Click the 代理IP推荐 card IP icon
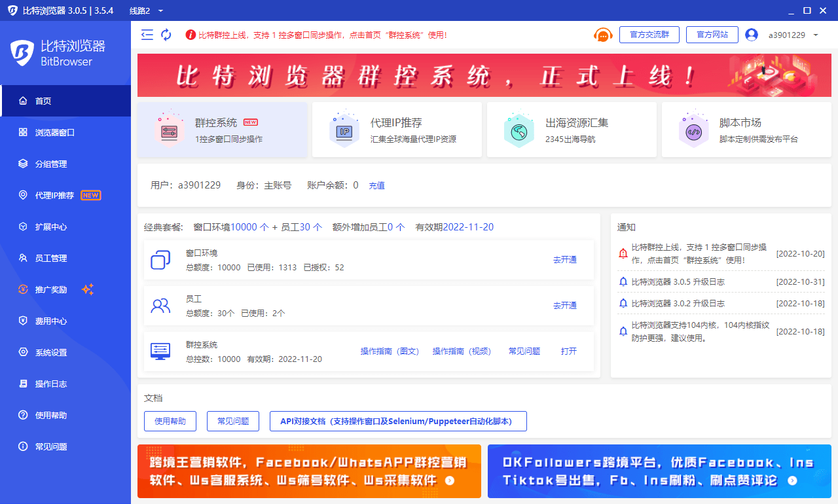This screenshot has width=838, height=504. pos(344,131)
